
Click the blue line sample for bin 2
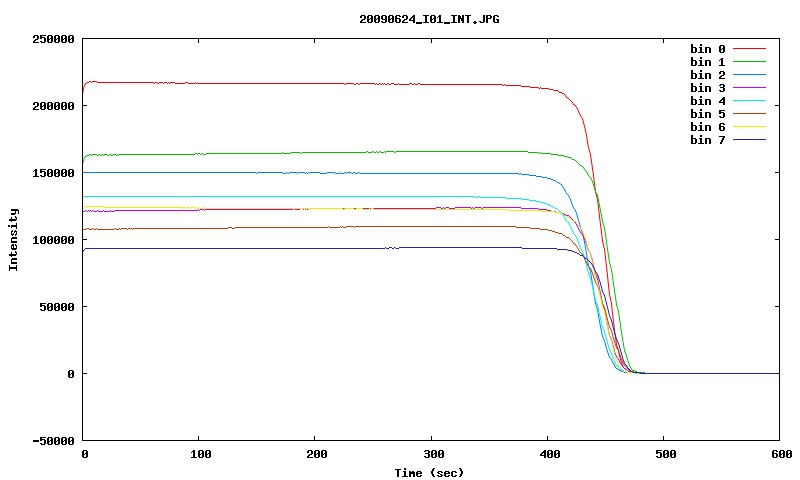point(749,74)
